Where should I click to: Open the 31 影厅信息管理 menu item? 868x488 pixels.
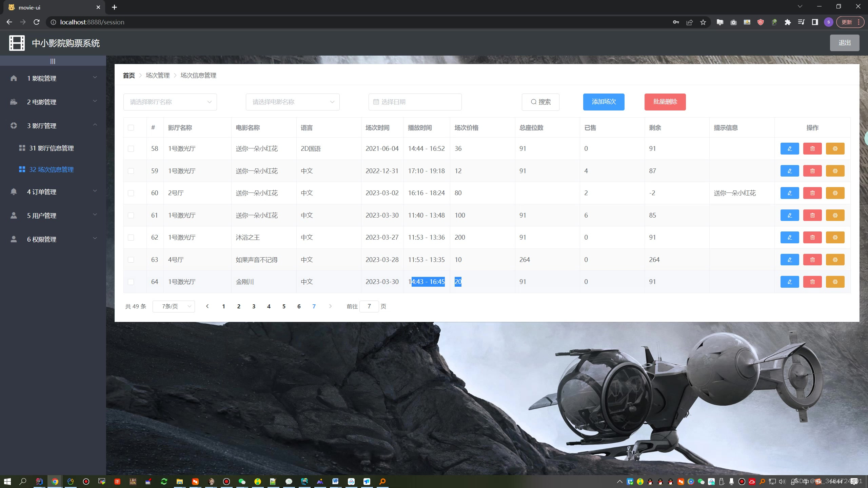point(51,148)
